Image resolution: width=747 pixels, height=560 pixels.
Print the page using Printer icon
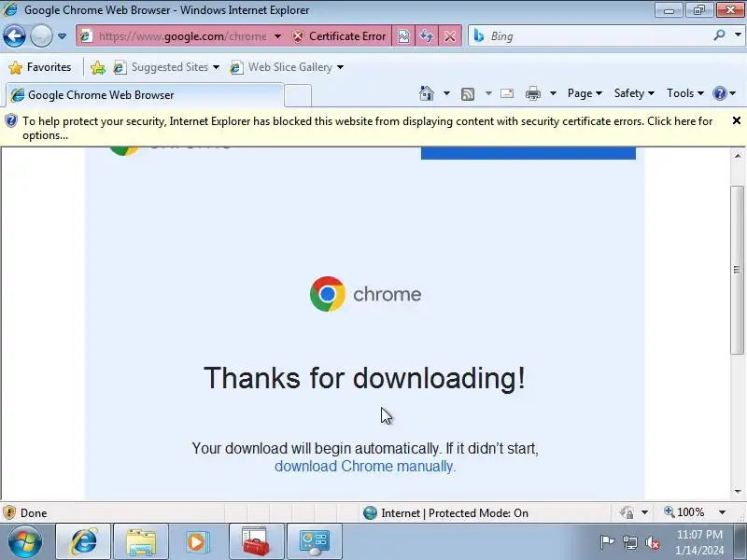(x=533, y=93)
